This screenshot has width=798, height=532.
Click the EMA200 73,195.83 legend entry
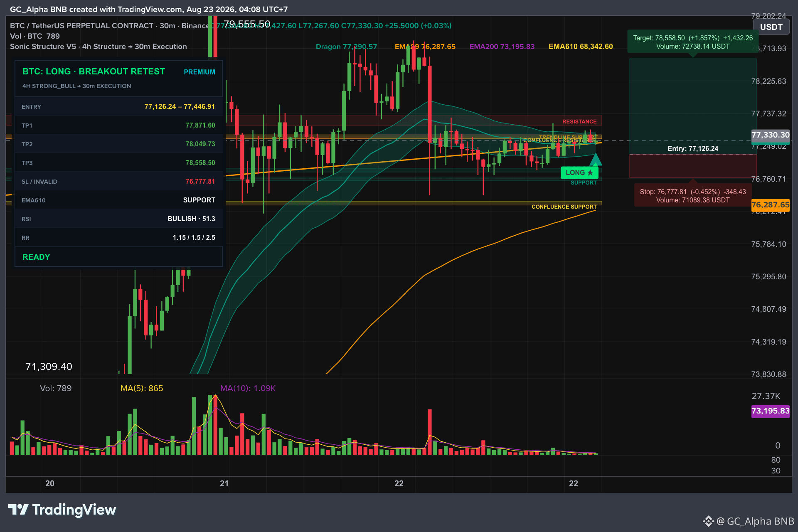pyautogui.click(x=502, y=47)
